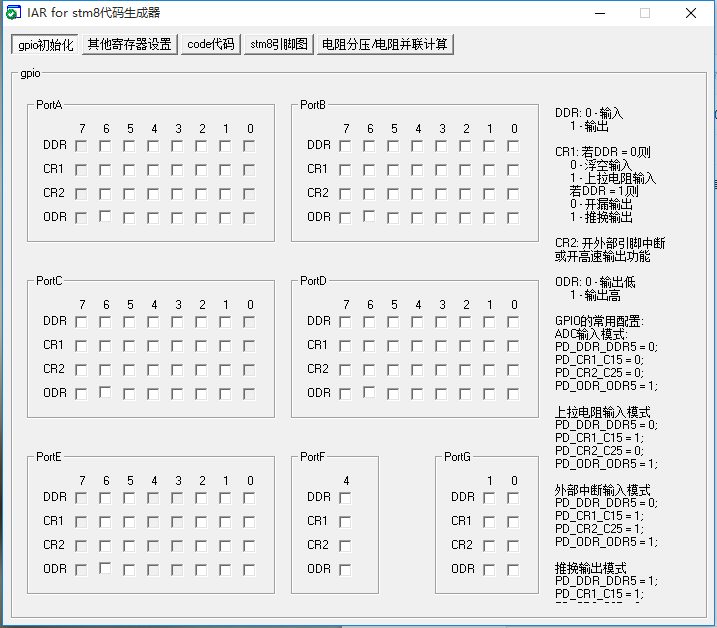Check PortG CR2 bit 0
The height and width of the screenshot is (628, 717).
click(x=513, y=546)
